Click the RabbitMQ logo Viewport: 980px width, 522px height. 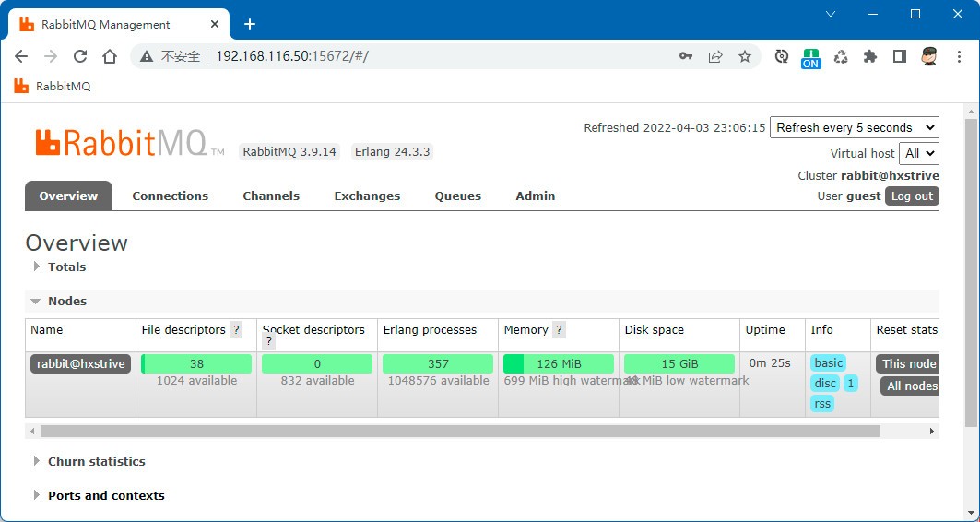point(129,142)
